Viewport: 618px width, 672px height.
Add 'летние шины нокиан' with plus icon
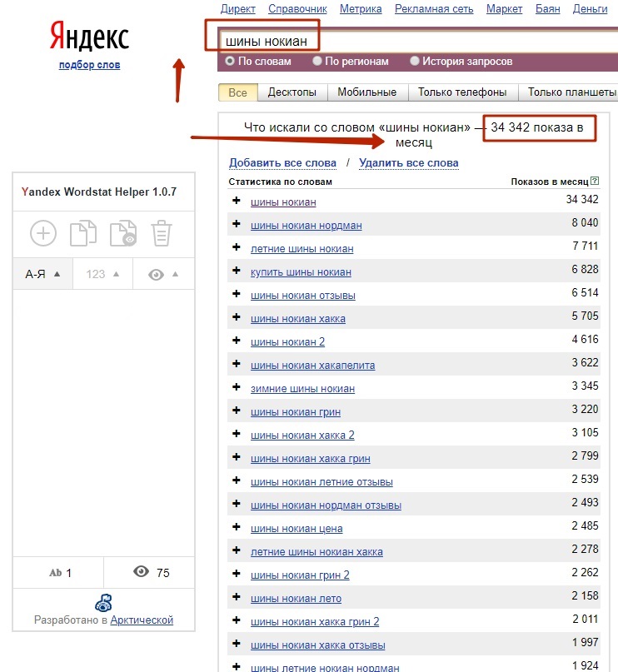(x=237, y=247)
